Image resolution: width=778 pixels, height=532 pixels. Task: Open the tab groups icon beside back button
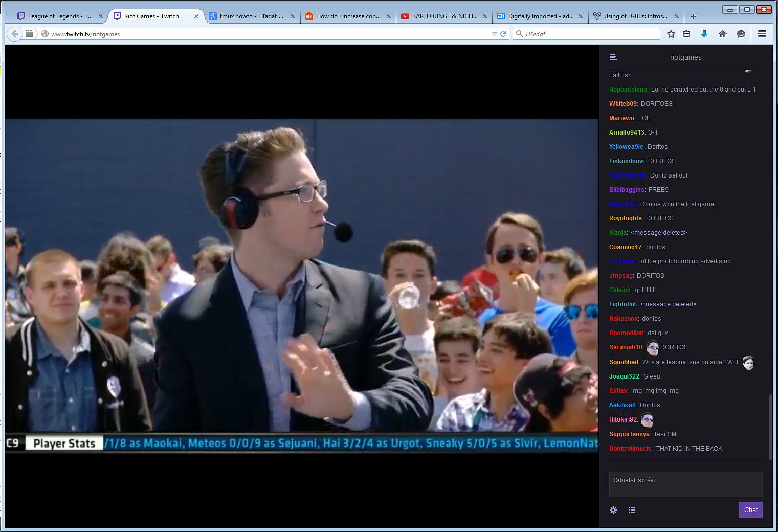[x=29, y=34]
